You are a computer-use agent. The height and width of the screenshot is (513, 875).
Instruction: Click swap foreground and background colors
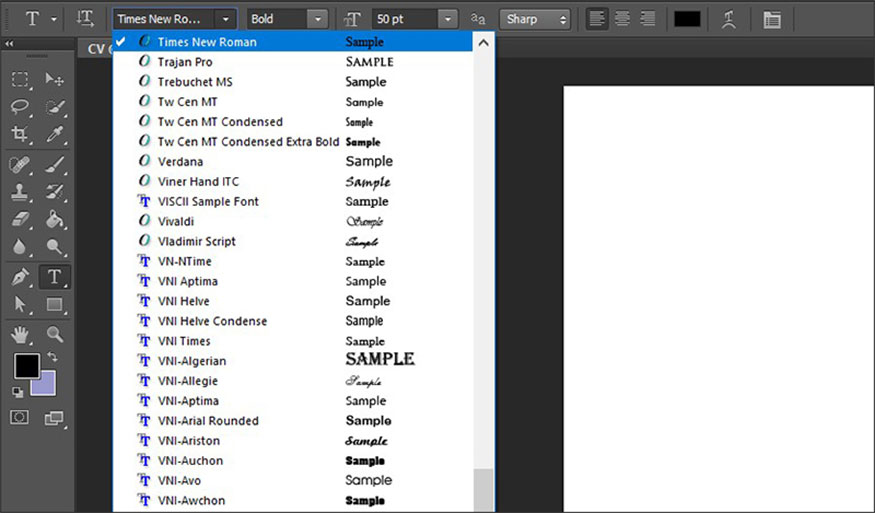click(x=52, y=357)
